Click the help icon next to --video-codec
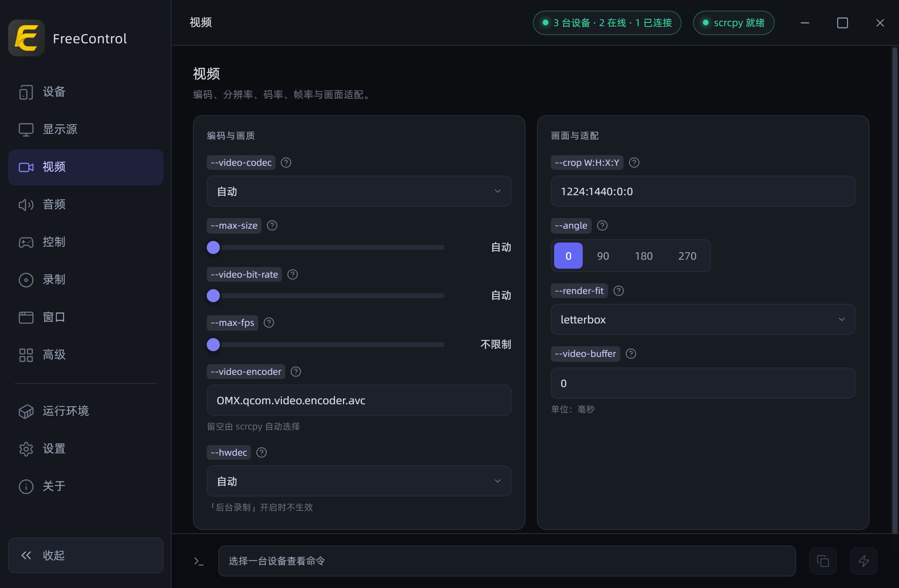The image size is (899, 588). coord(286,163)
